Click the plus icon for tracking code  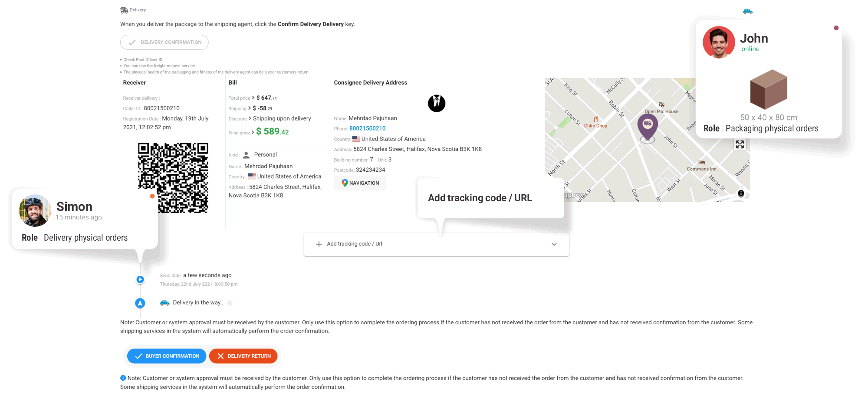tap(319, 244)
